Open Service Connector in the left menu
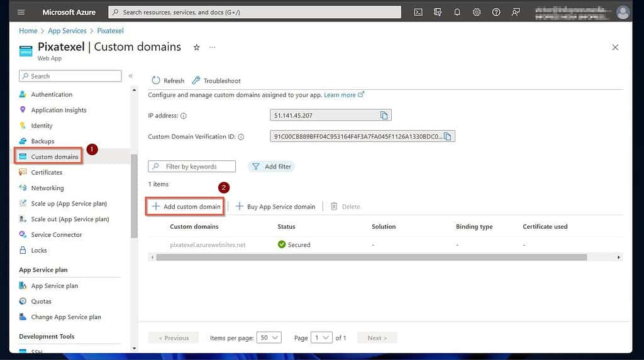The height and width of the screenshot is (360, 644). point(56,235)
